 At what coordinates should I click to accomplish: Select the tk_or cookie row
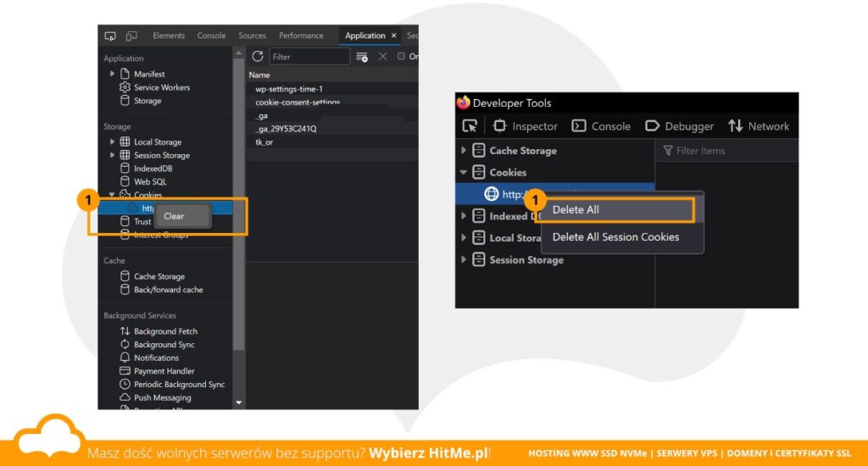click(332, 141)
